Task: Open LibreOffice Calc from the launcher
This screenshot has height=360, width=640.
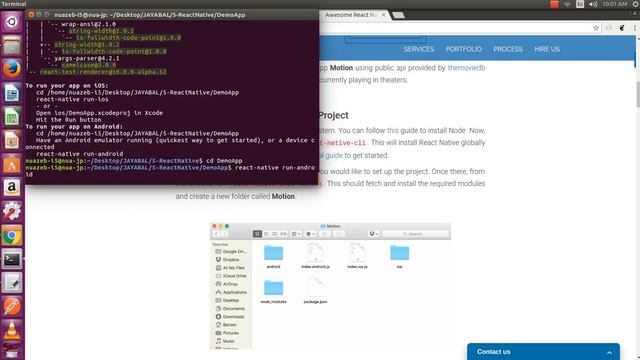Action: pyautogui.click(x=12, y=116)
